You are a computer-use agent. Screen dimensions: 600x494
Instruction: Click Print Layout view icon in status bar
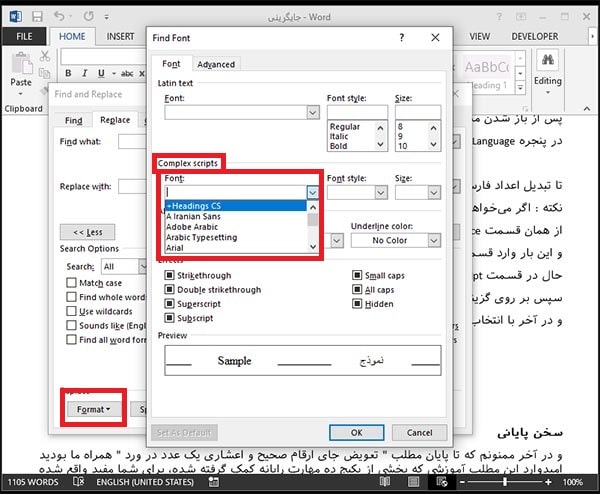(413, 482)
